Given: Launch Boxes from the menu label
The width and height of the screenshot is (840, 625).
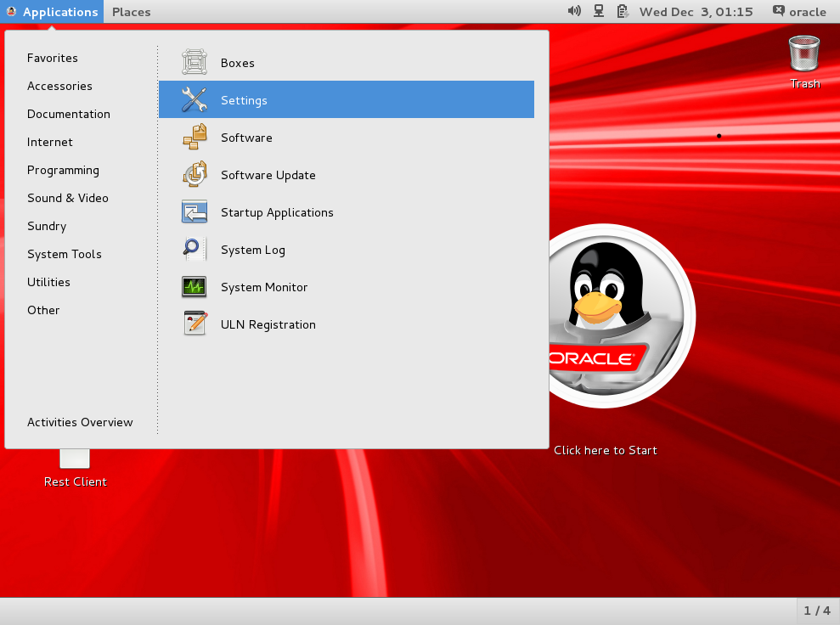Looking at the screenshot, I should 237,63.
